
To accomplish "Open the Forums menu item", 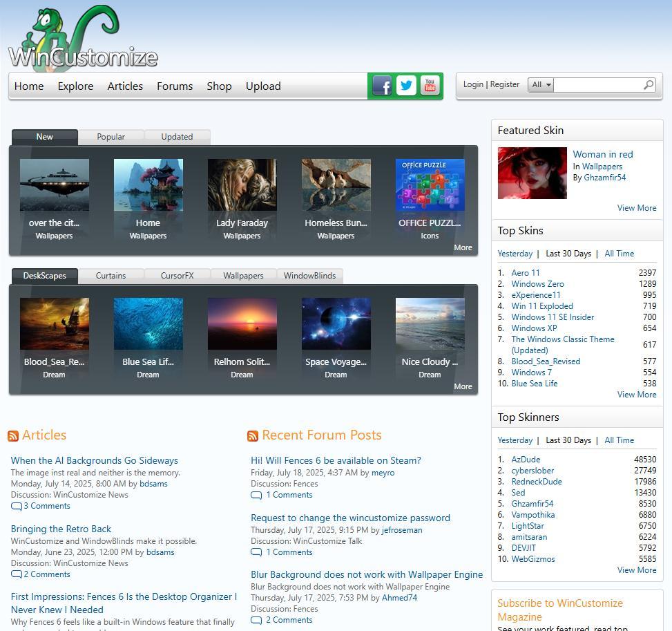I will pos(175,86).
